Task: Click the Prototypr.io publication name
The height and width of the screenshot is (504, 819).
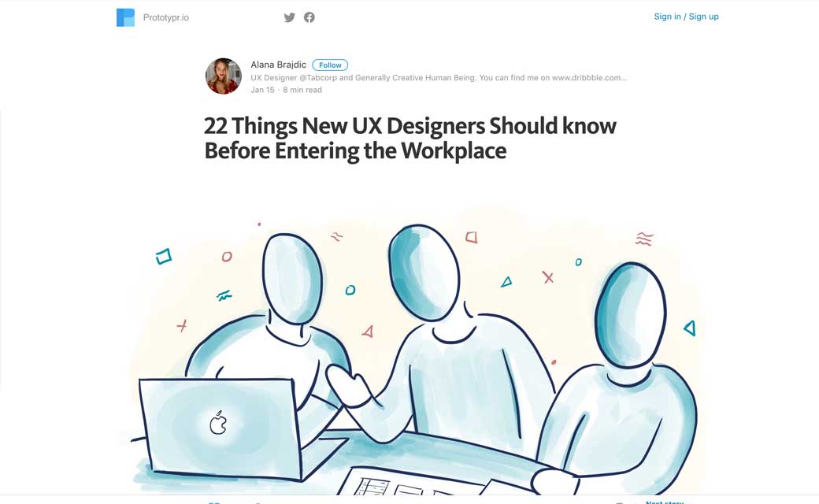Action: point(166,17)
